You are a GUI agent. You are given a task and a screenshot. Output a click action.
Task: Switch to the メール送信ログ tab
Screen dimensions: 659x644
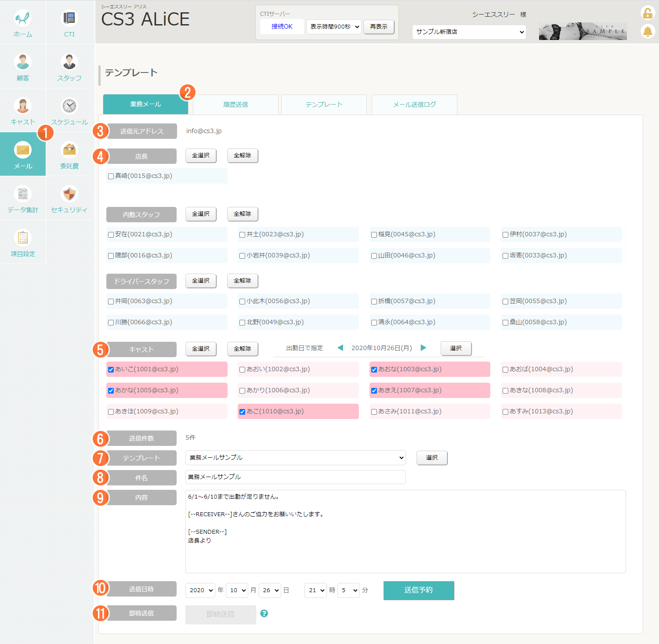(414, 105)
